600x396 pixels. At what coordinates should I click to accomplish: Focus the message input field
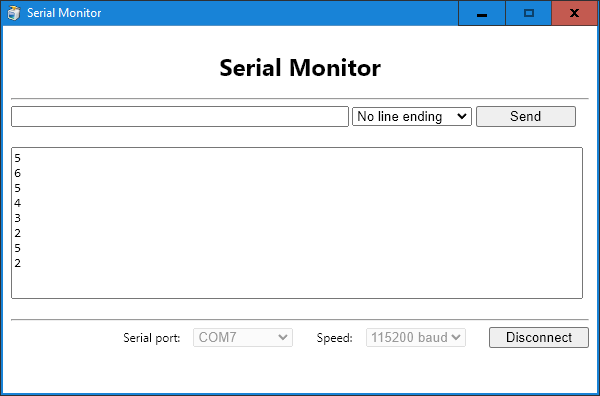(180, 116)
